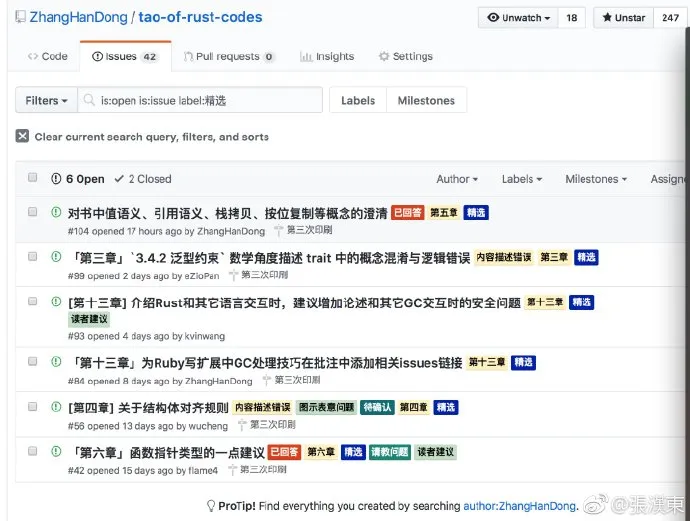Open issue 为Ruby写扩展中GC处理技巧 title
The height and width of the screenshot is (521, 690).
point(267,363)
